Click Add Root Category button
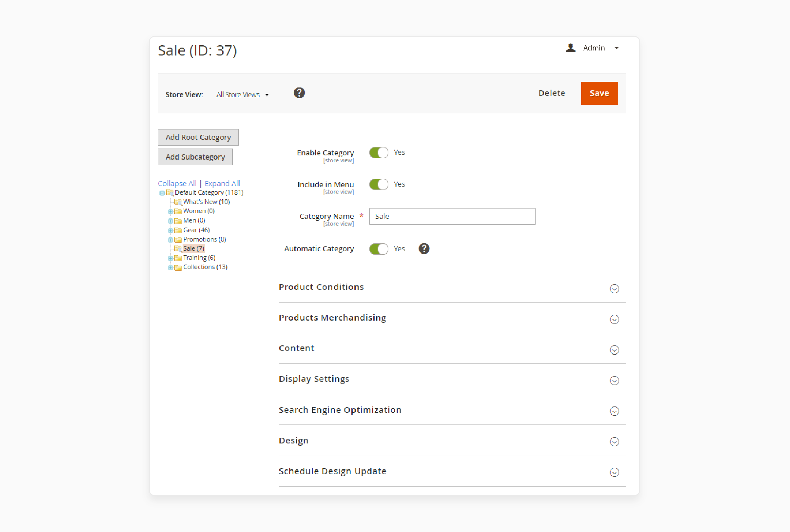 [198, 137]
